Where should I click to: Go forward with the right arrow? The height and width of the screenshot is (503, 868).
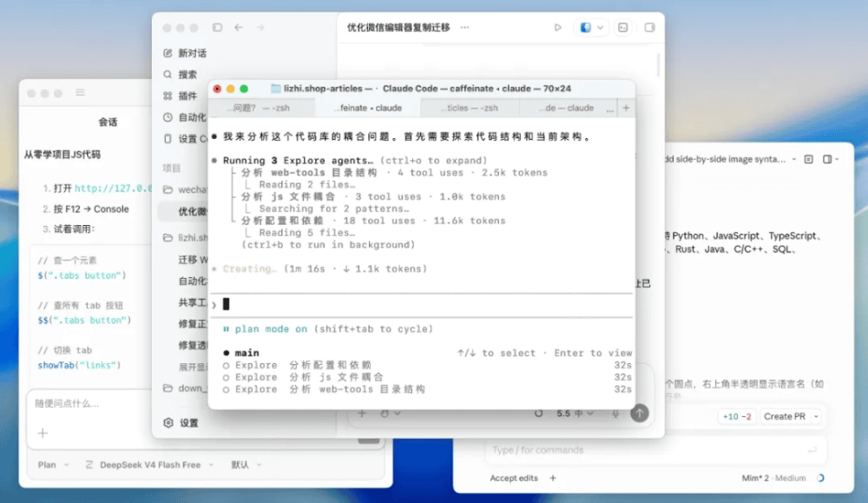pos(260,27)
